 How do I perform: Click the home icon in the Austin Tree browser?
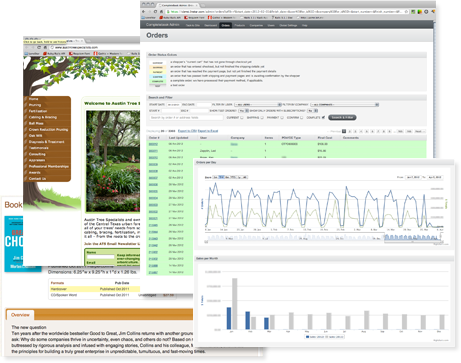[x=45, y=47]
